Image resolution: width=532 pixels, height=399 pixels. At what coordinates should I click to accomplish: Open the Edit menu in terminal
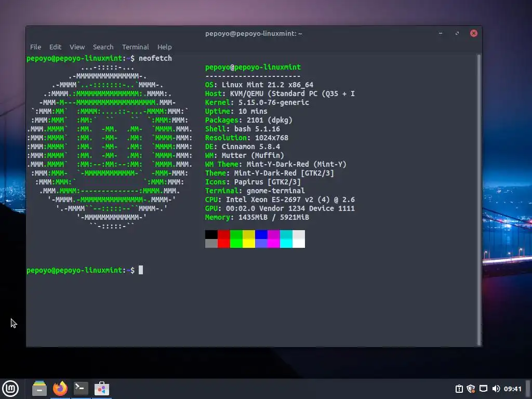(x=55, y=47)
